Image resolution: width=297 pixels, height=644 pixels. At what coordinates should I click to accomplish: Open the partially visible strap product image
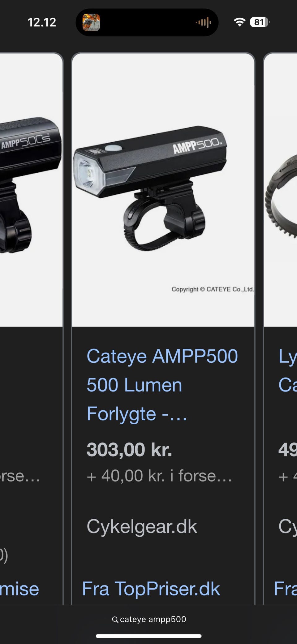[x=280, y=190]
